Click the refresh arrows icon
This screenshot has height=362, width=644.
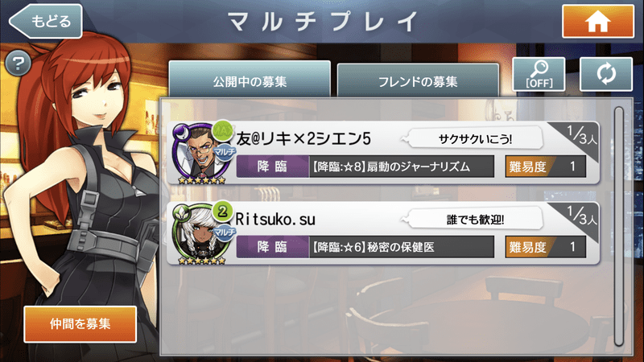tap(606, 74)
